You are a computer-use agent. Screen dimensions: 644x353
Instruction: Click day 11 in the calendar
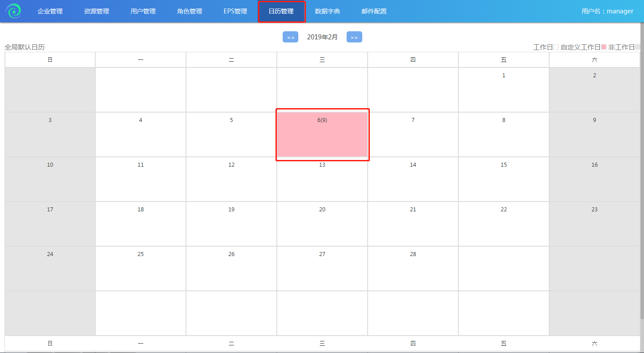pos(140,179)
